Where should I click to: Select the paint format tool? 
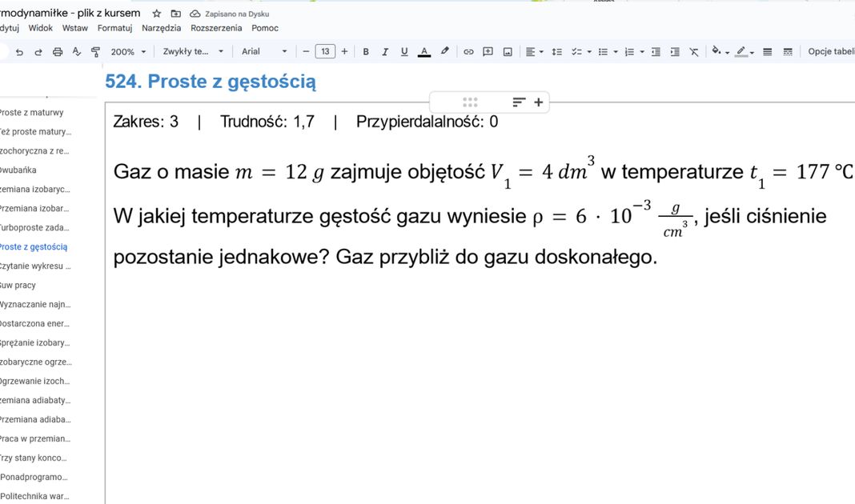[x=95, y=51]
